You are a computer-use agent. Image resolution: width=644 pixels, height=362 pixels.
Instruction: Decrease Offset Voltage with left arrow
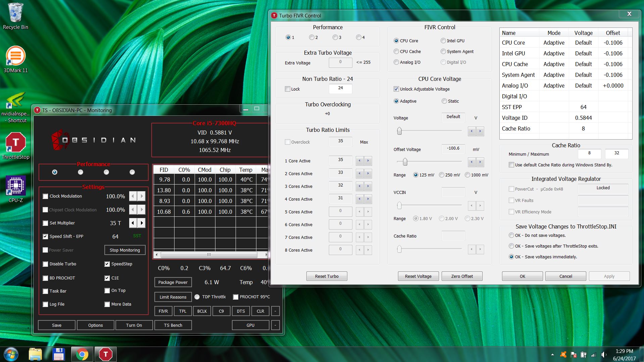coord(472,162)
